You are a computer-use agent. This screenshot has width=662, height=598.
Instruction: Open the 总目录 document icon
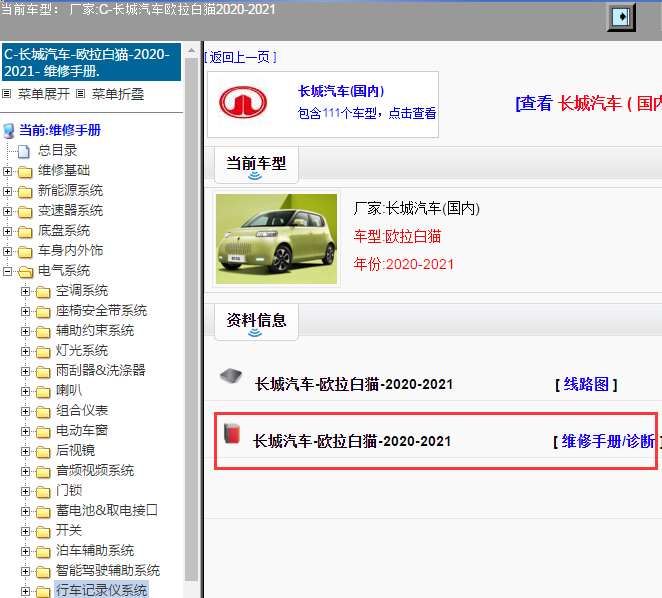(x=24, y=151)
